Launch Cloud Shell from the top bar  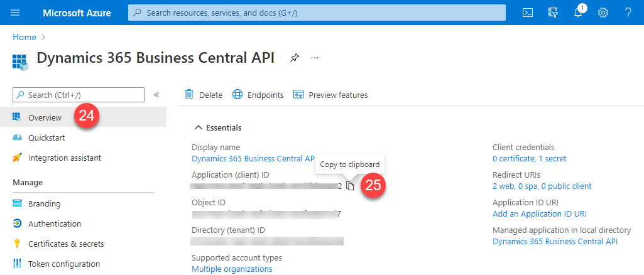click(x=528, y=13)
